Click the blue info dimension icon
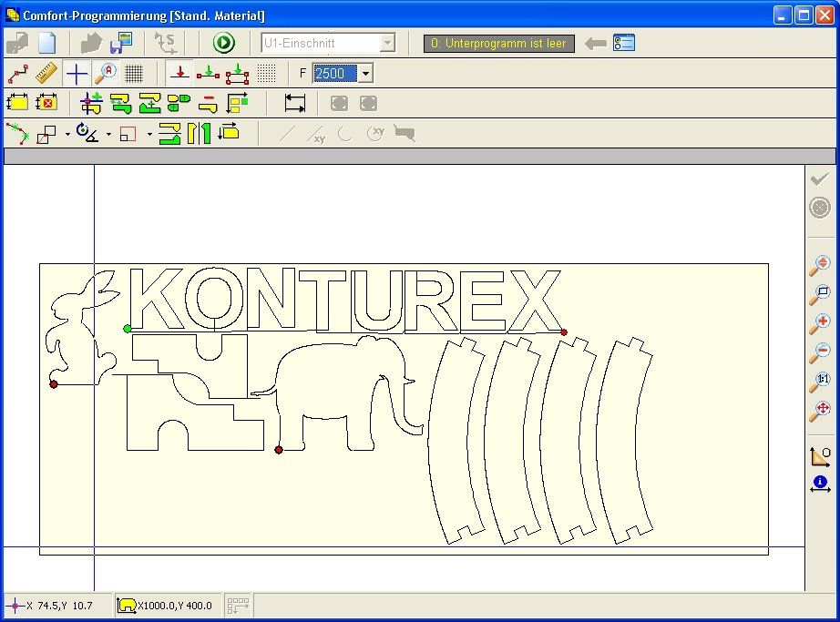The image size is (840, 622). pos(820,484)
